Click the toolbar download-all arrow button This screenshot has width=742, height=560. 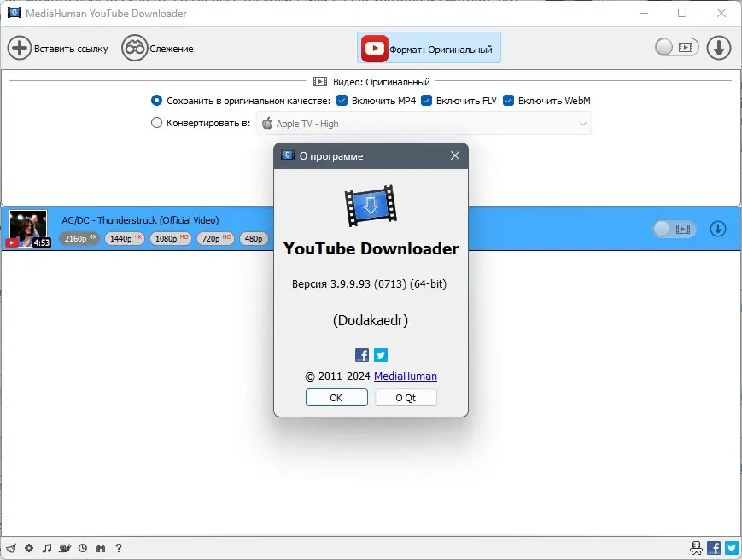[719, 48]
